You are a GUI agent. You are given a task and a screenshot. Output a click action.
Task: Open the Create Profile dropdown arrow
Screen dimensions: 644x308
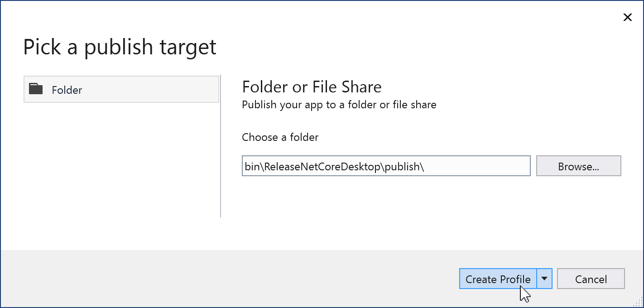[544, 279]
